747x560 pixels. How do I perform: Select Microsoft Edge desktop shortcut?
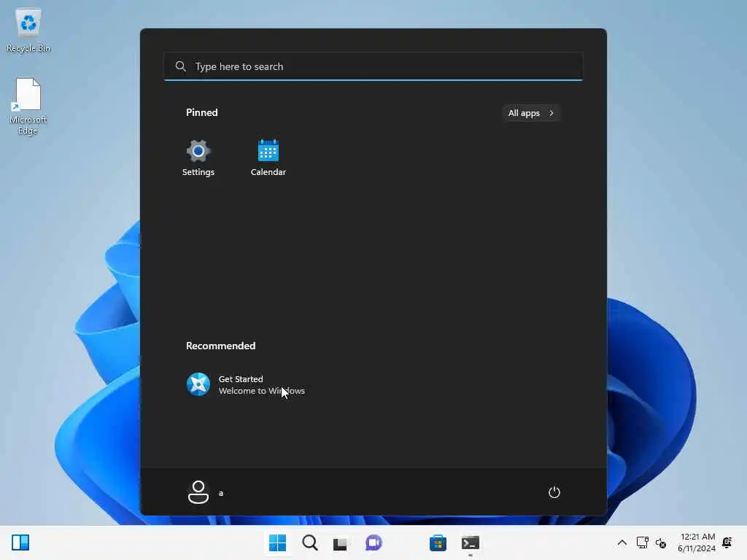point(28,106)
